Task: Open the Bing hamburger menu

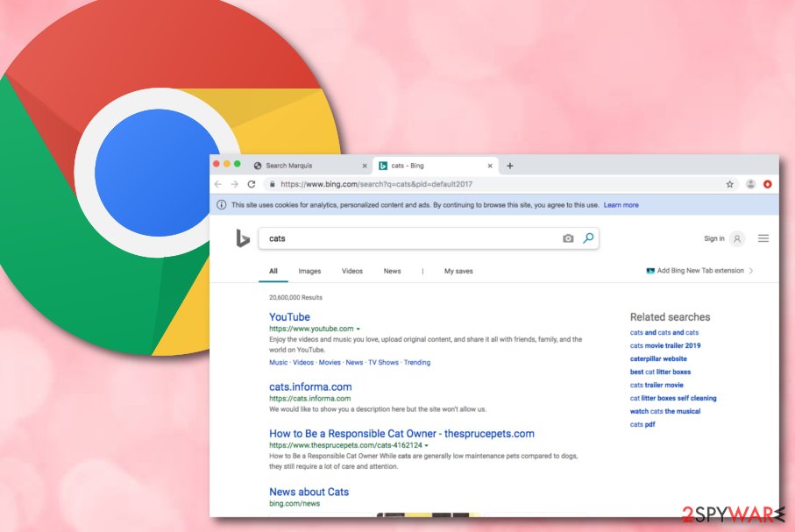Action: pos(763,238)
